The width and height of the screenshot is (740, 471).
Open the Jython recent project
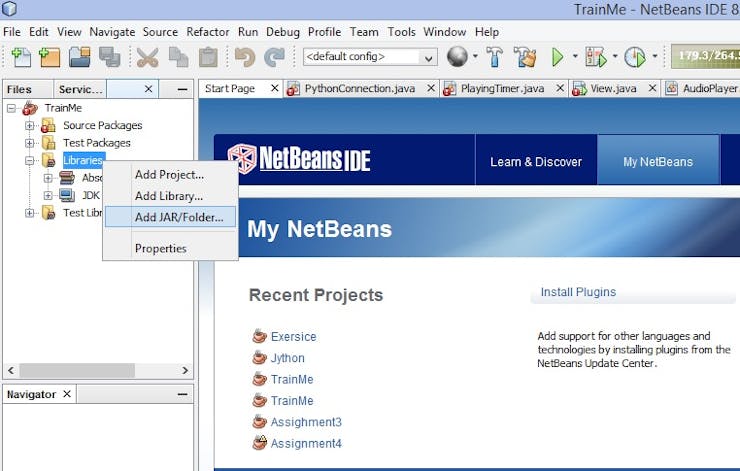[x=287, y=358]
